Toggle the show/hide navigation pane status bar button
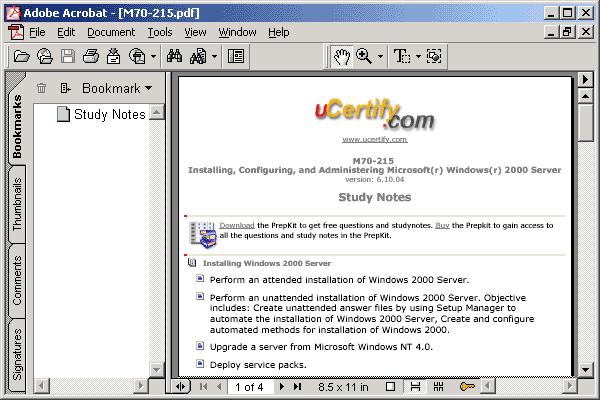The width and height of the screenshot is (600, 400). (181, 387)
